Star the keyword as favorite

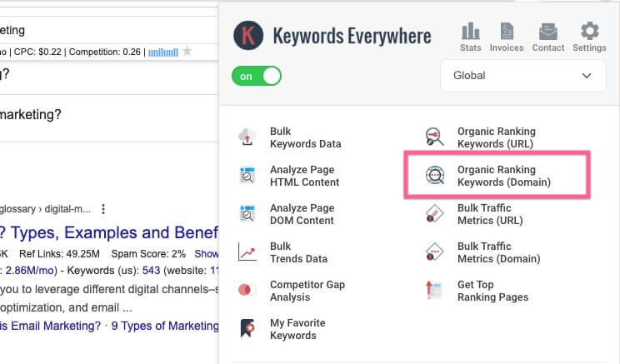pos(187,51)
